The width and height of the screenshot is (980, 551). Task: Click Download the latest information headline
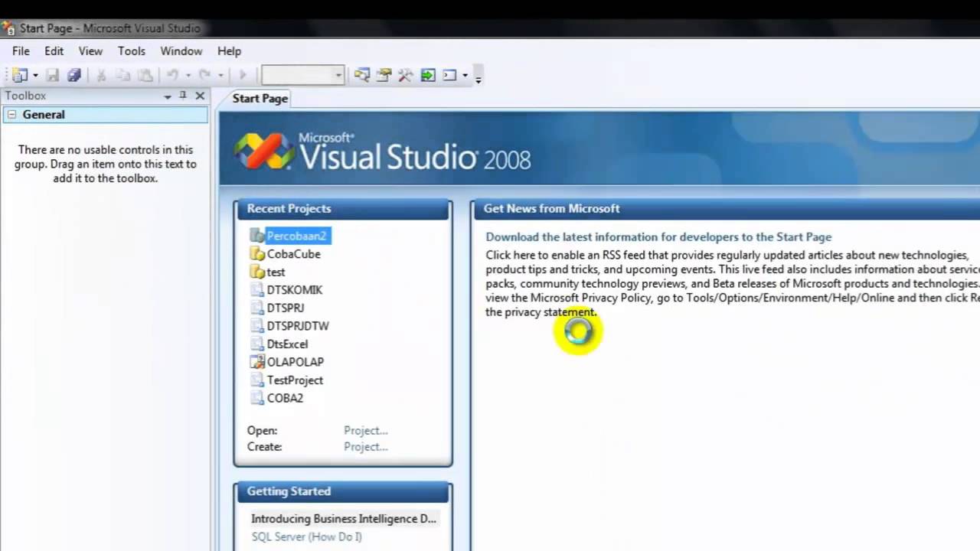[x=658, y=237]
